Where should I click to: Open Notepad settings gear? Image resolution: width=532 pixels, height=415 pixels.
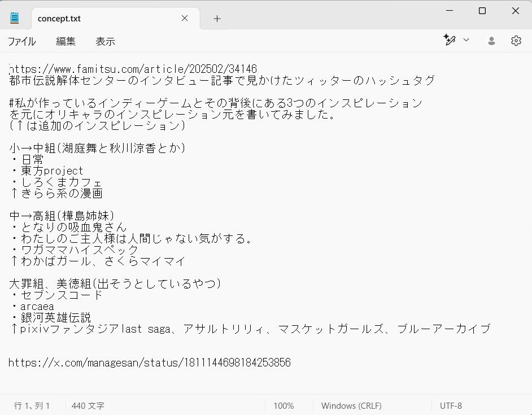pyautogui.click(x=516, y=41)
